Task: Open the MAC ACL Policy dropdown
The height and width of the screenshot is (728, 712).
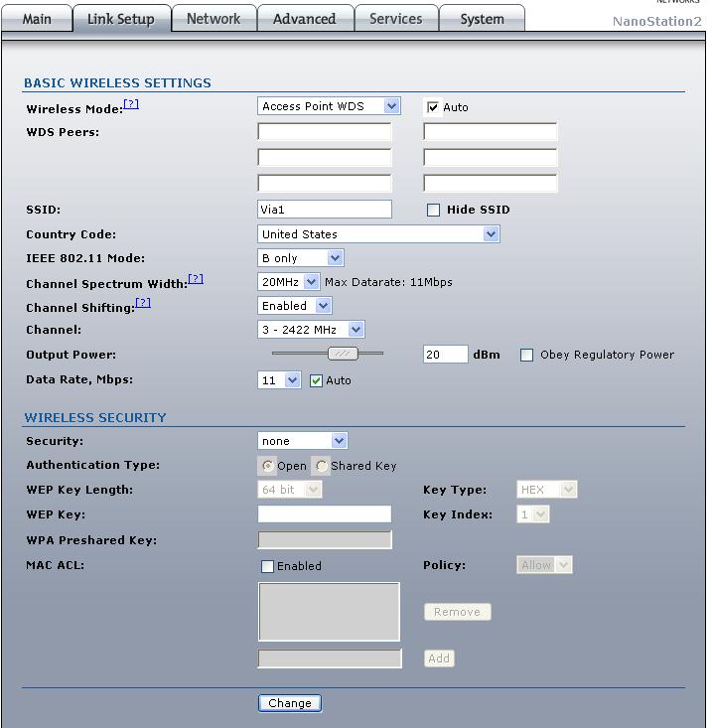Action: click(544, 565)
